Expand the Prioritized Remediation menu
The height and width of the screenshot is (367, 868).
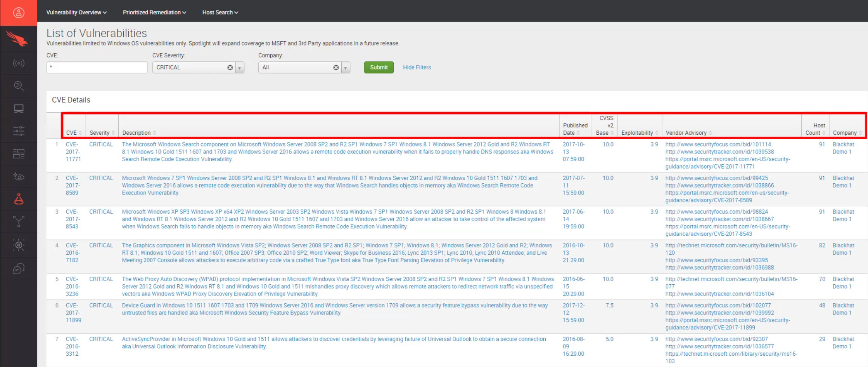(x=154, y=12)
